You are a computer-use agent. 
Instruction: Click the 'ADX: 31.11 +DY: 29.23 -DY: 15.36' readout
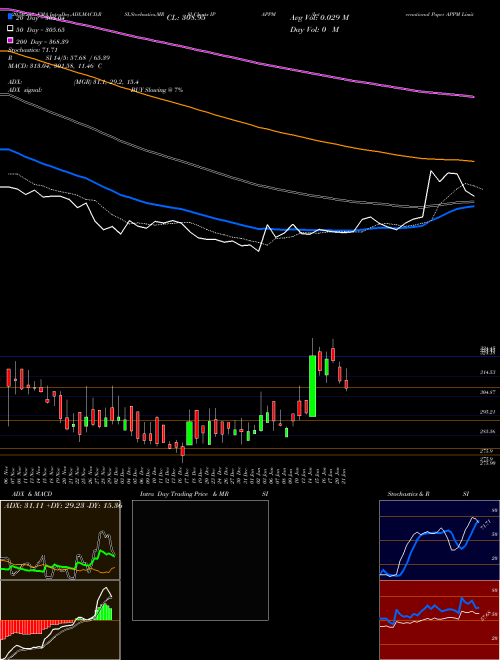point(63,505)
